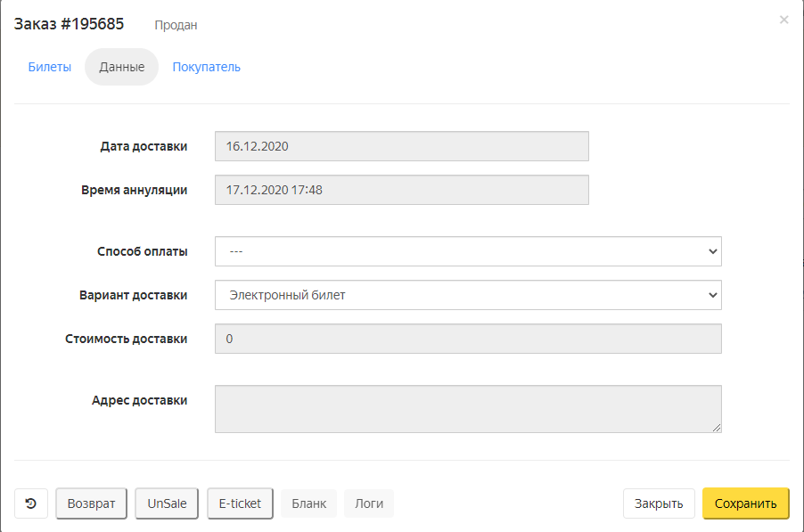The width and height of the screenshot is (804, 532).
Task: Switch to the Билеты tab
Action: [x=50, y=67]
